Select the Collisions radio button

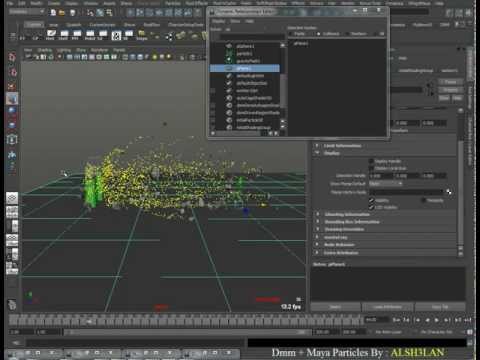tap(319, 34)
